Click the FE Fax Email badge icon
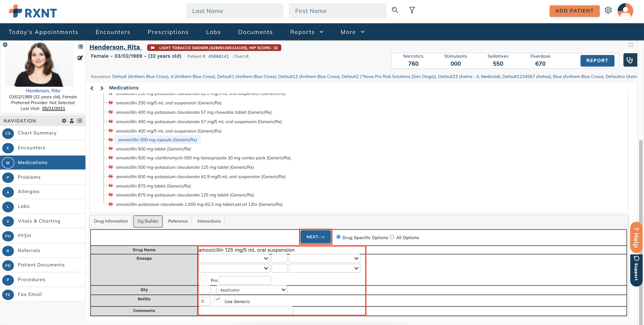Viewport: 644px width, 325px height. tap(8, 295)
